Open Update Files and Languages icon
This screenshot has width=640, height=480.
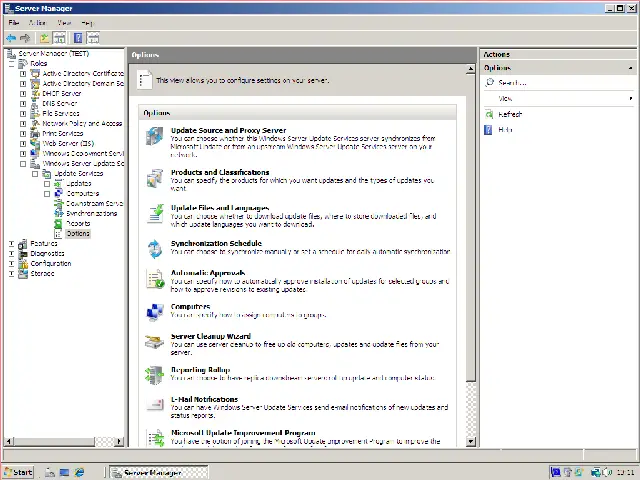[155, 213]
